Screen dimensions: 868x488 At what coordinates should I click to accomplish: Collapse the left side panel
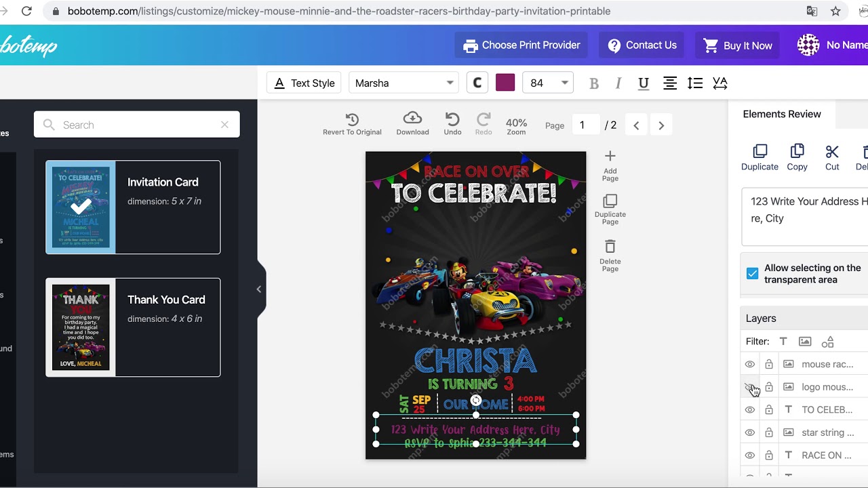pos(259,289)
